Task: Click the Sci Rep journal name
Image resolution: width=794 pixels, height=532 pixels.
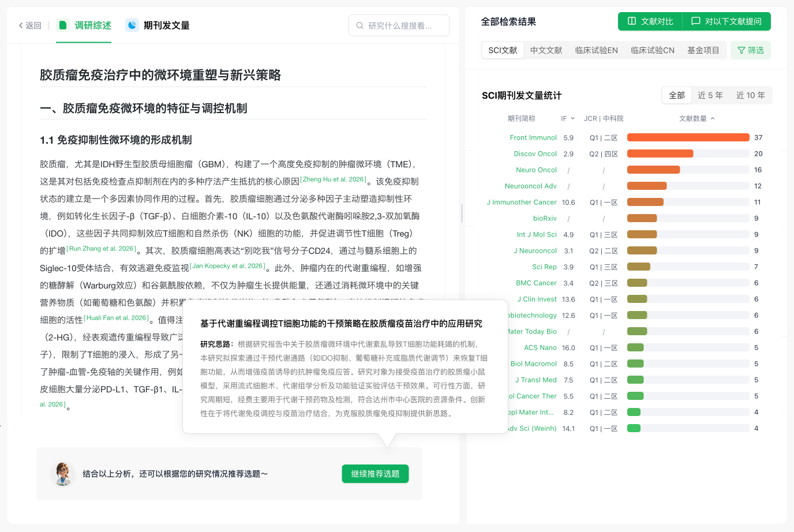Action: [x=544, y=267]
